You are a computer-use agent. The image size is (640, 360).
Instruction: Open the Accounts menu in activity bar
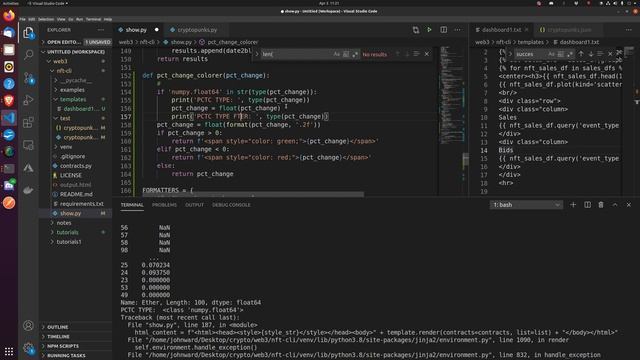pos(29,325)
